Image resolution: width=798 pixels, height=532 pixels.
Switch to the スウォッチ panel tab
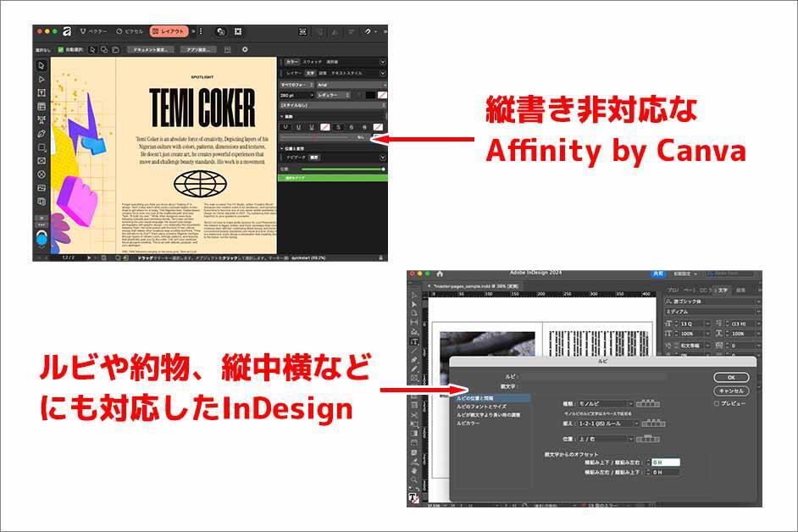312,61
